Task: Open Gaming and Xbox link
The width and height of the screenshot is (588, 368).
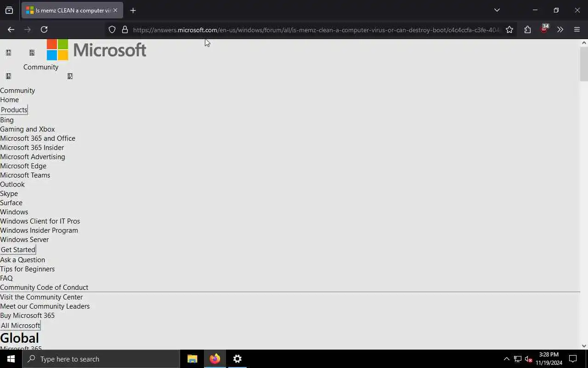Action: tap(27, 129)
